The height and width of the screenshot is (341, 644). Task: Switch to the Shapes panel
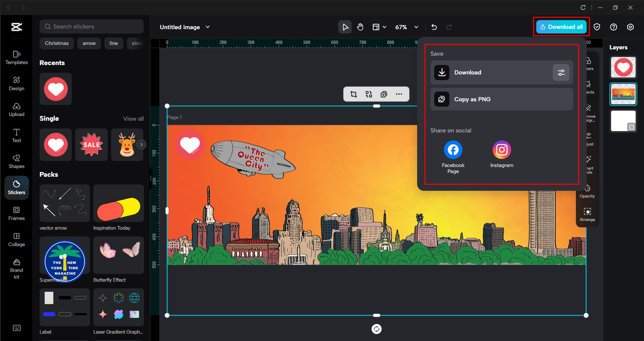point(16,161)
